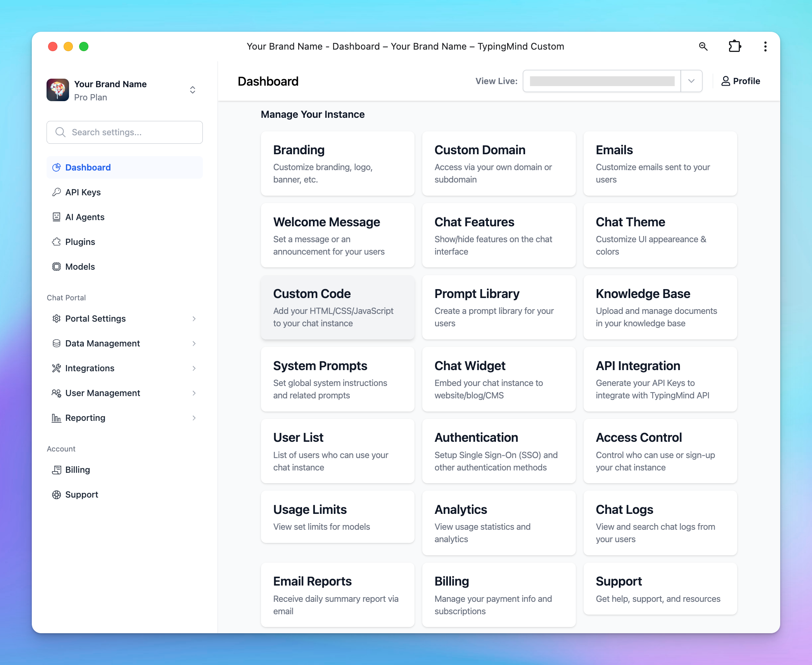Expand the Portal Settings menu item
The image size is (812, 665).
coord(194,318)
